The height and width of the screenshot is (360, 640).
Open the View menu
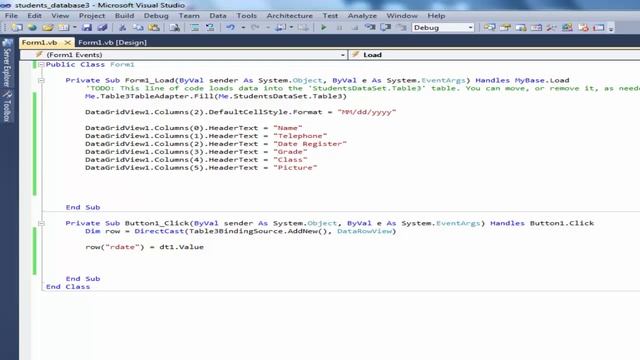pos(60,16)
